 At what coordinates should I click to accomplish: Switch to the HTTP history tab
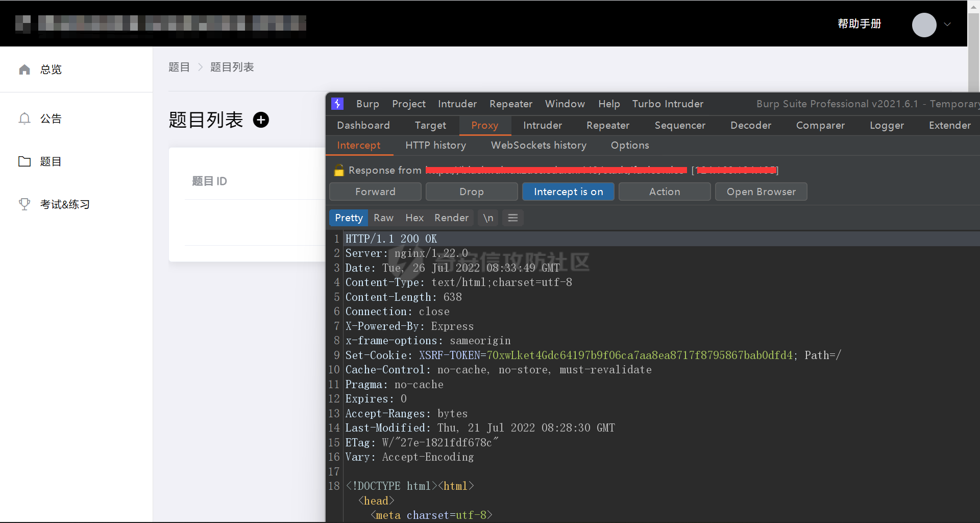coord(435,146)
